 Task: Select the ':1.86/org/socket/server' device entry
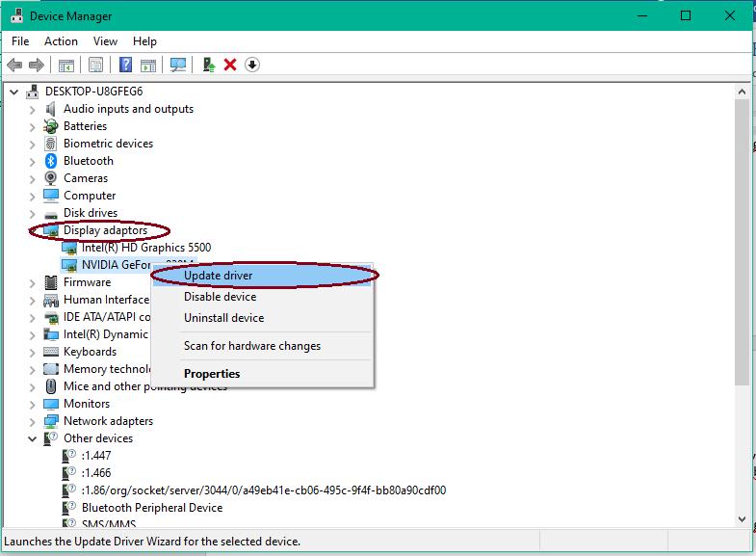coord(263,490)
